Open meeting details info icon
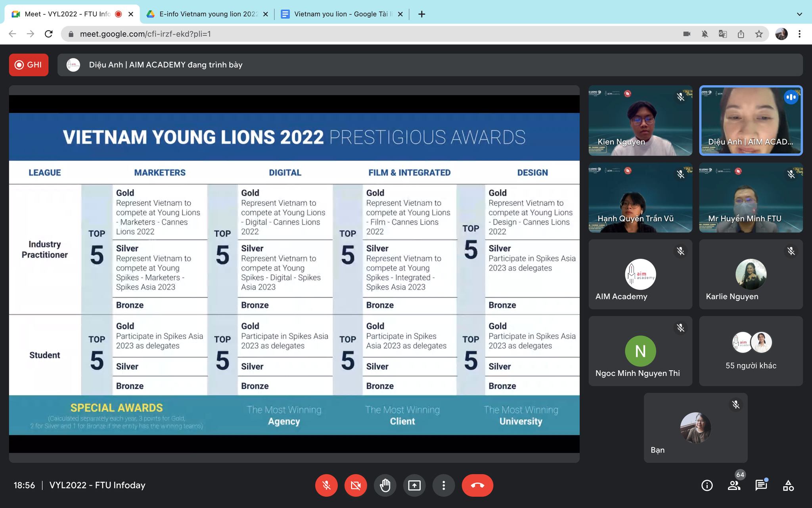The width and height of the screenshot is (812, 508). tap(707, 485)
